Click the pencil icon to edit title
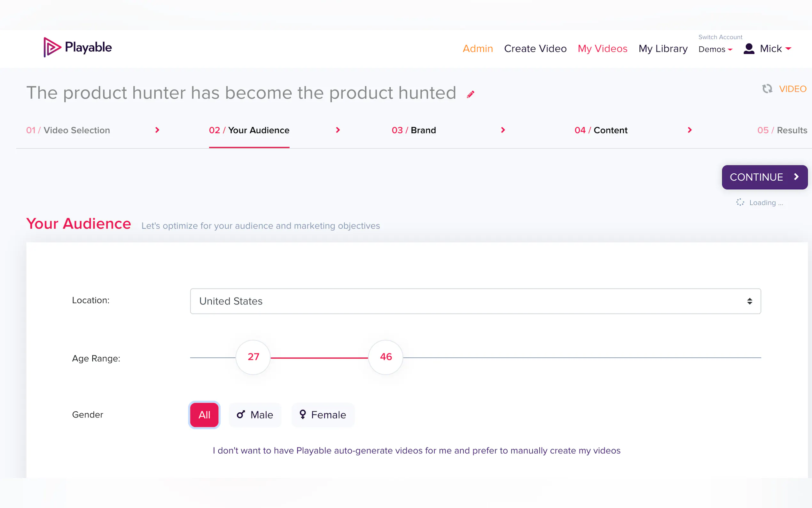The width and height of the screenshot is (812, 508). 470,94
